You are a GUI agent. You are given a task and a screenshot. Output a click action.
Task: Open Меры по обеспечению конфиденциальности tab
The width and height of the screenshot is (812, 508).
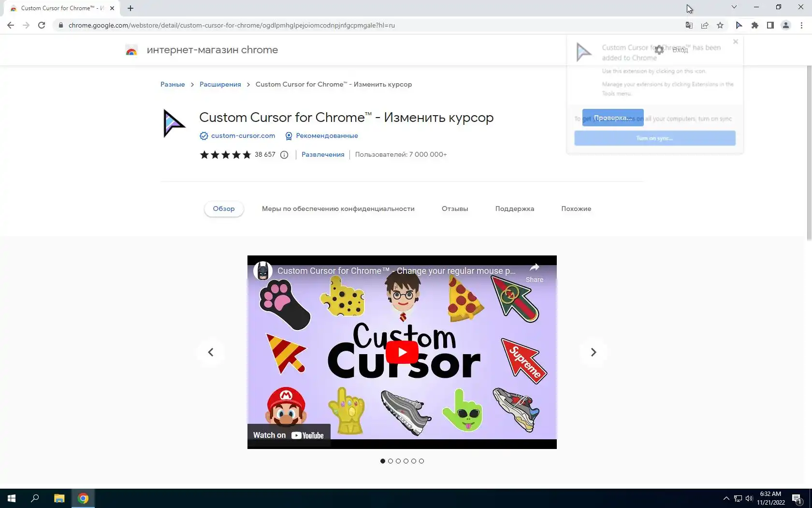tap(338, 209)
